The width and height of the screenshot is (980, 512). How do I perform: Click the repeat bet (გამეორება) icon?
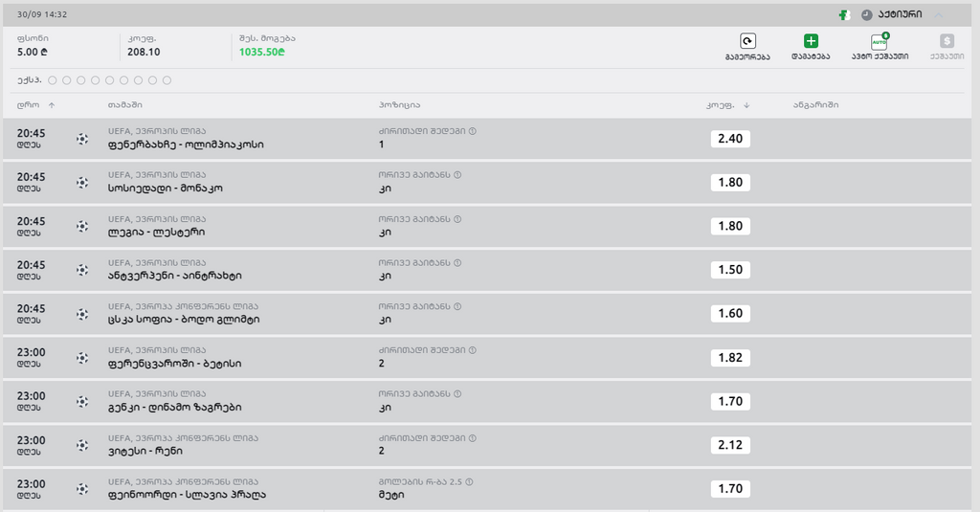(747, 41)
